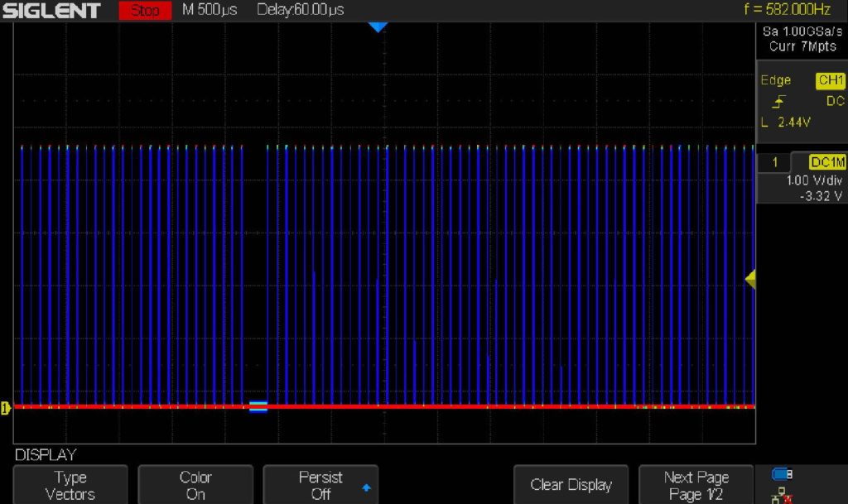Image resolution: width=848 pixels, height=504 pixels.
Task: Click the yellow trigger level arrow on right edge
Action: [x=750, y=279]
